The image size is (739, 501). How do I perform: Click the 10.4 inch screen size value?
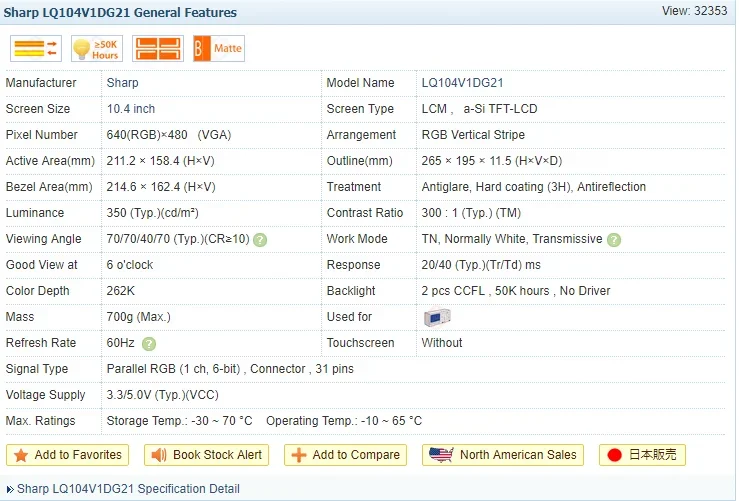(131, 109)
